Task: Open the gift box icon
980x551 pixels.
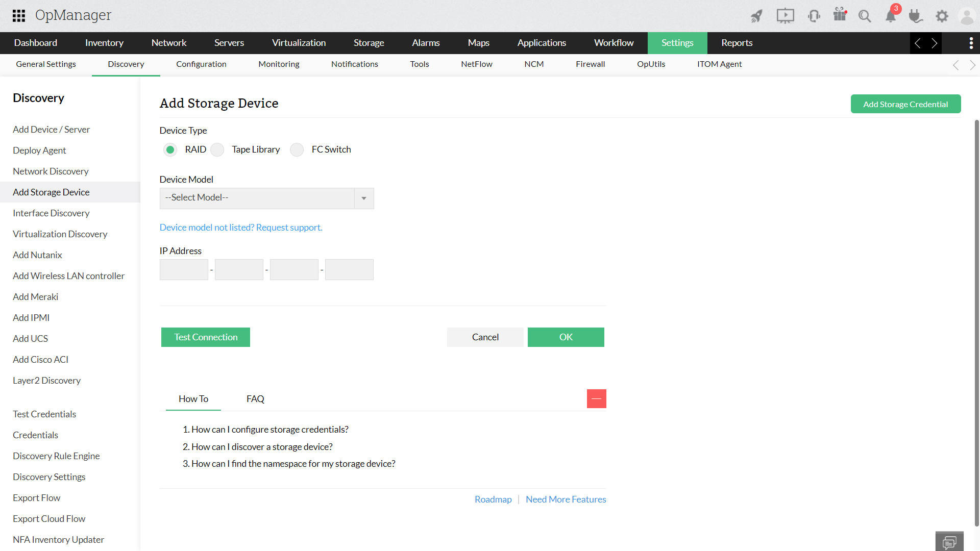Action: tap(840, 15)
